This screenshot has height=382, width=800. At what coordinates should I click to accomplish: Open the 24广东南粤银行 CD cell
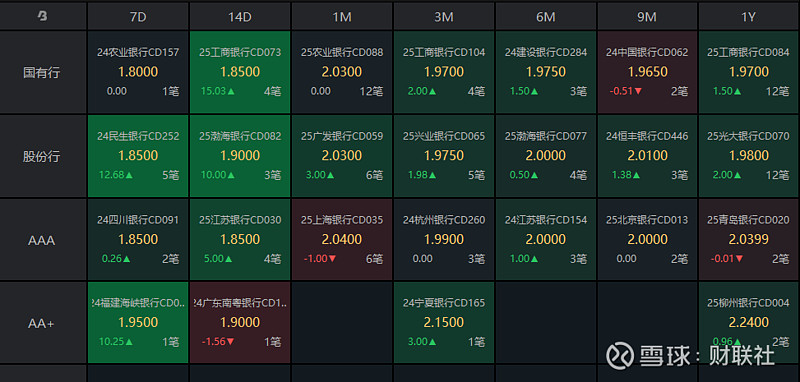point(240,322)
